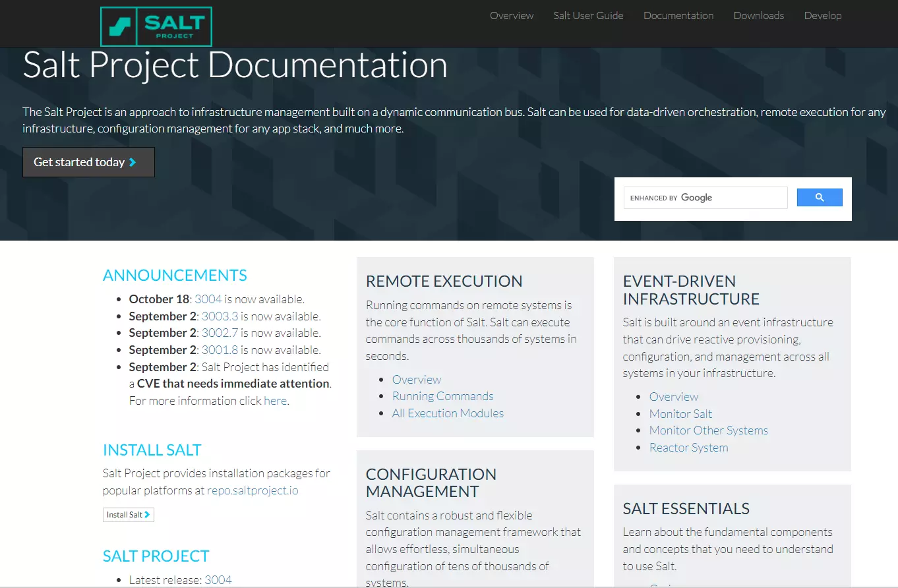Click the SALT ESSENTIALS heading

[x=686, y=509]
